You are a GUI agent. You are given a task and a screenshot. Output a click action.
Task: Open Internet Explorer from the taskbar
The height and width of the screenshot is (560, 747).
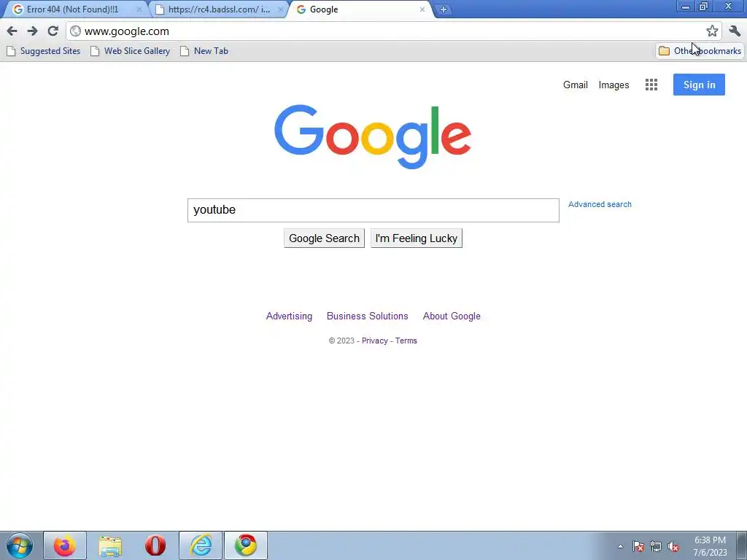(201, 545)
